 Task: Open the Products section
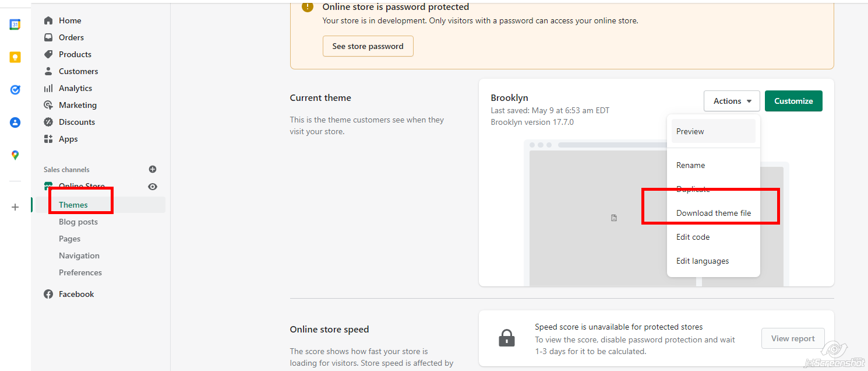[x=75, y=54]
